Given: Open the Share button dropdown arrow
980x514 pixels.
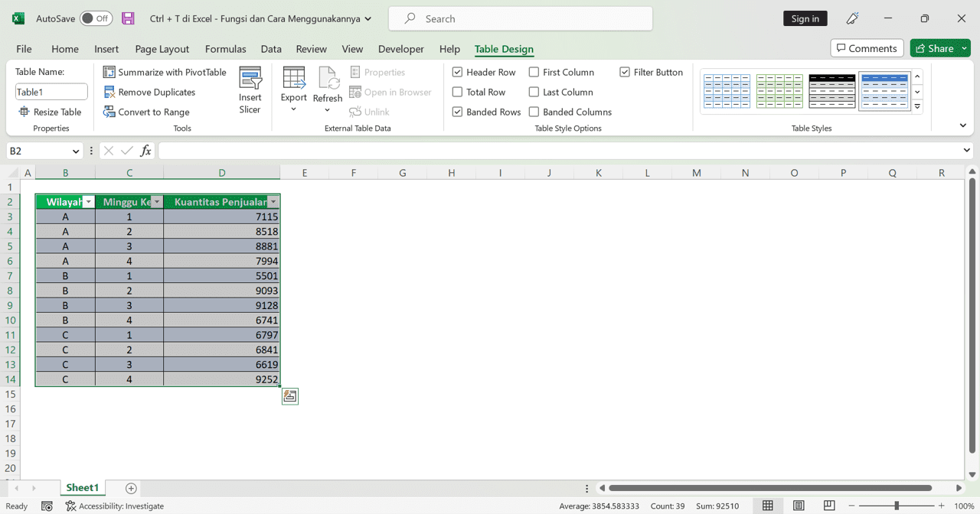Looking at the screenshot, I should click(x=965, y=48).
